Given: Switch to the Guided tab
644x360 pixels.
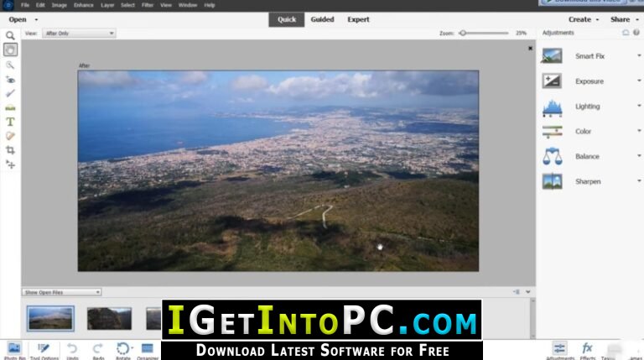Looking at the screenshot, I should 322,19.
